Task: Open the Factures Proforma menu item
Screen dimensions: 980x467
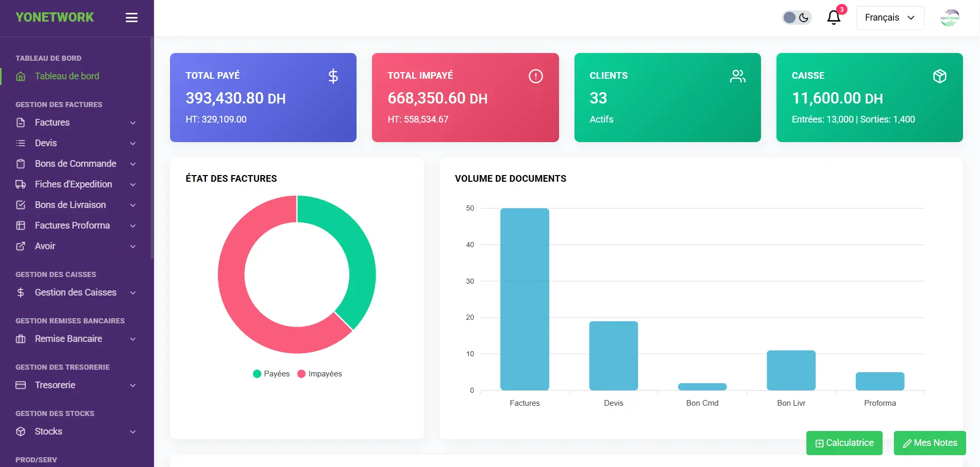Action: [x=72, y=226]
